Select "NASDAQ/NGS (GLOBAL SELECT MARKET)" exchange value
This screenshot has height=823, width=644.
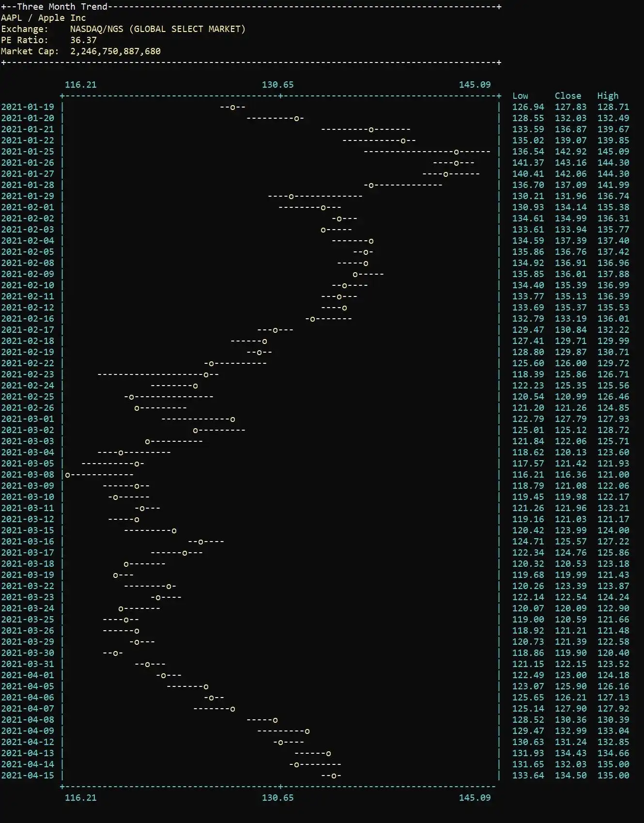pyautogui.click(x=158, y=29)
